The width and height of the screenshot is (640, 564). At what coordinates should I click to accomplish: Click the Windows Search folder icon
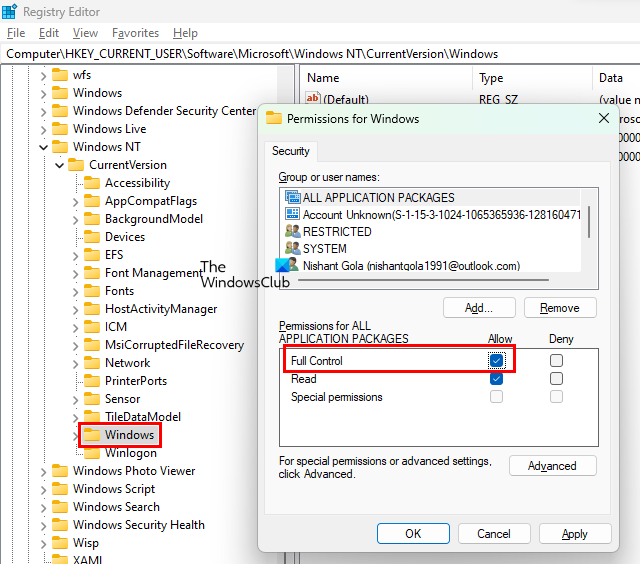pos(60,507)
